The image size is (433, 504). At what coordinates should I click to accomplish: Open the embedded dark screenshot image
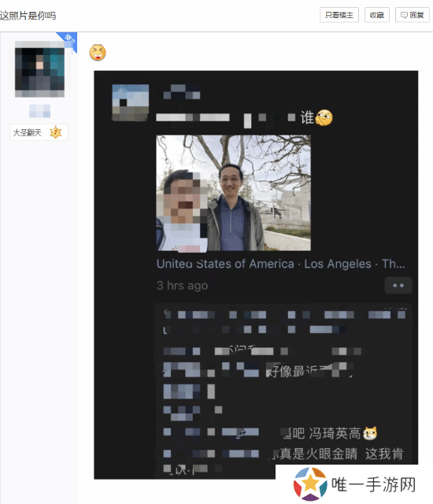256,275
